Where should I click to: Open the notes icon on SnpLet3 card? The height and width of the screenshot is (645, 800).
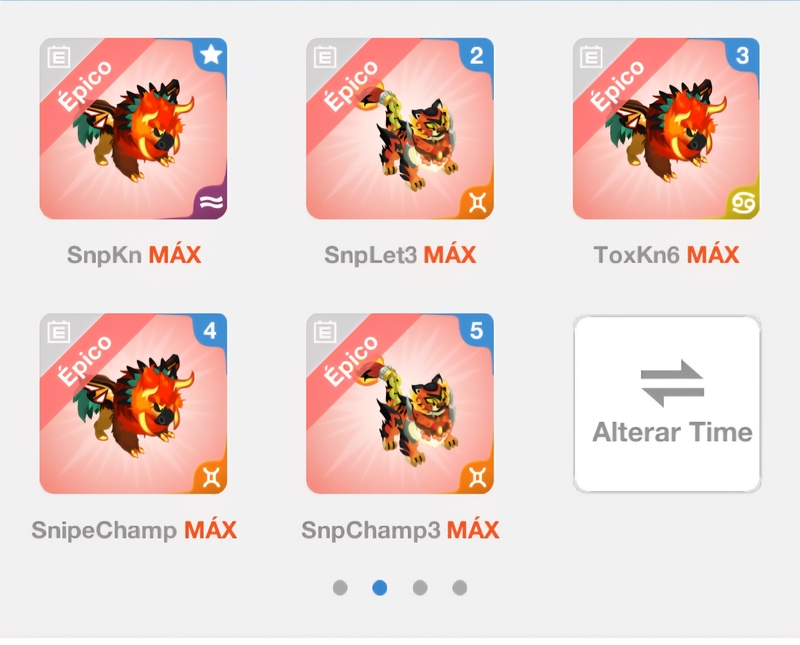pos(325,57)
